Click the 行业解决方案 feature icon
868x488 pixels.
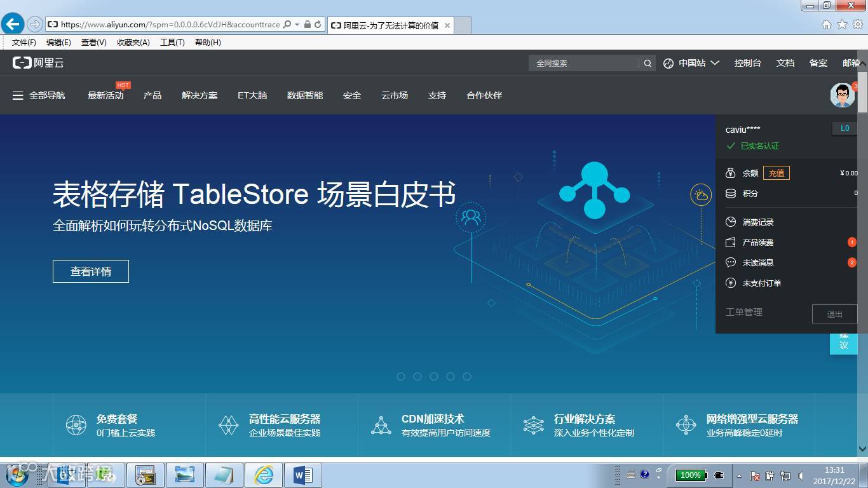point(534,425)
